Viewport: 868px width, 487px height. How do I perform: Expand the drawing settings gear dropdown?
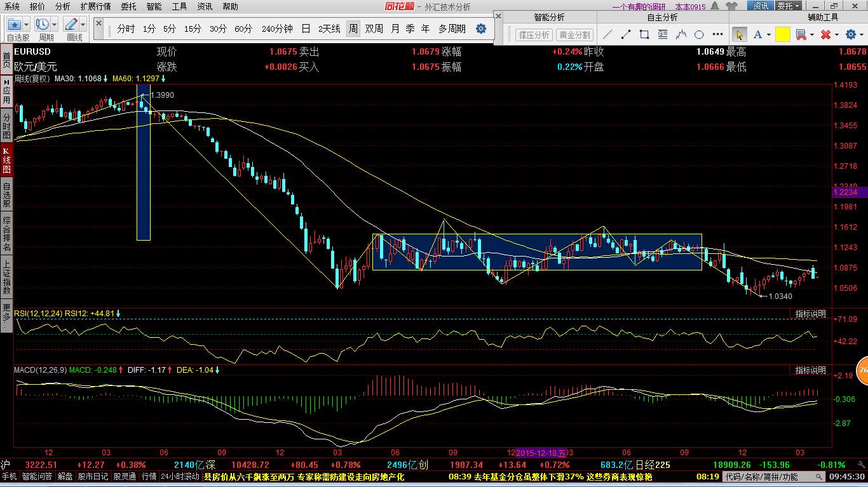click(x=862, y=35)
